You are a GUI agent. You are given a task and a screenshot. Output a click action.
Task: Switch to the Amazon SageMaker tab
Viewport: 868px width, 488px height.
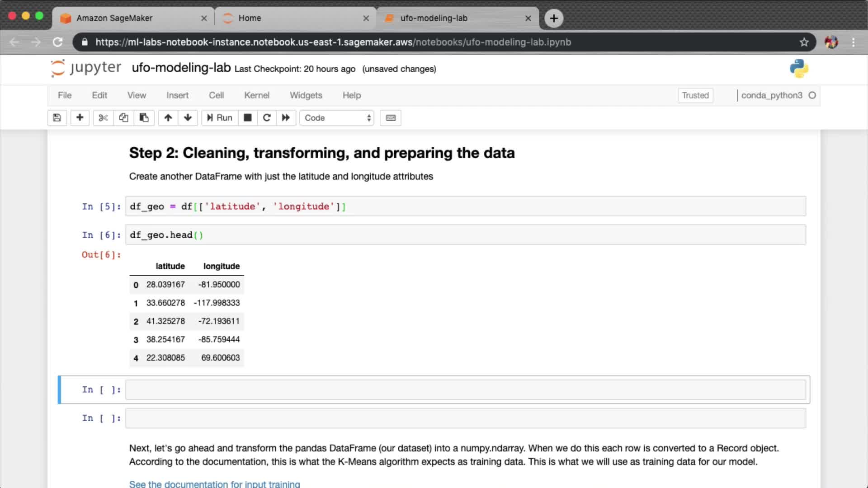pos(114,18)
